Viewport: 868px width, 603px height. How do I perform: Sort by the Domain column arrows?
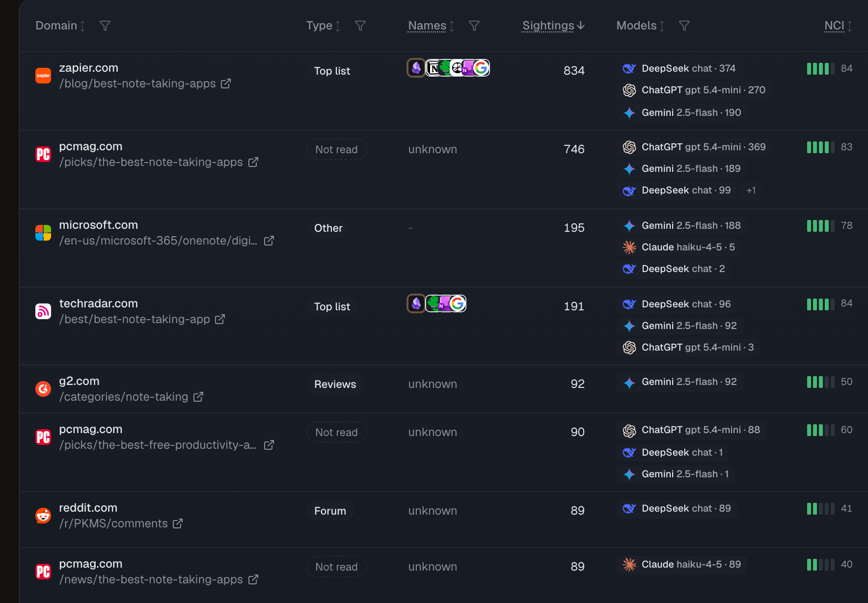point(83,26)
